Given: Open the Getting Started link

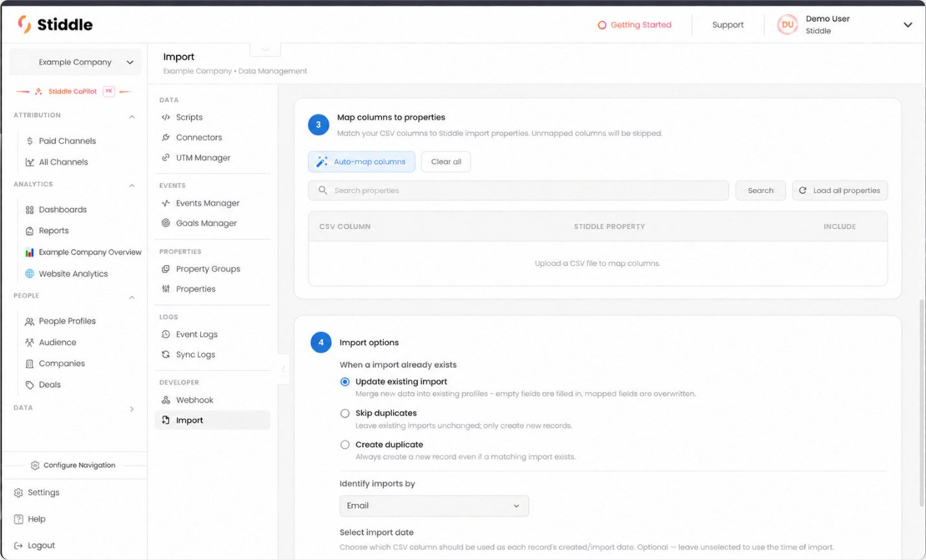Looking at the screenshot, I should (x=635, y=25).
